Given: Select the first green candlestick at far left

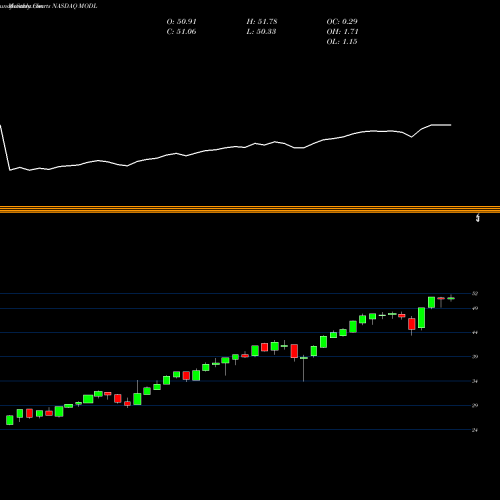Looking at the screenshot, I should click(x=10, y=420).
